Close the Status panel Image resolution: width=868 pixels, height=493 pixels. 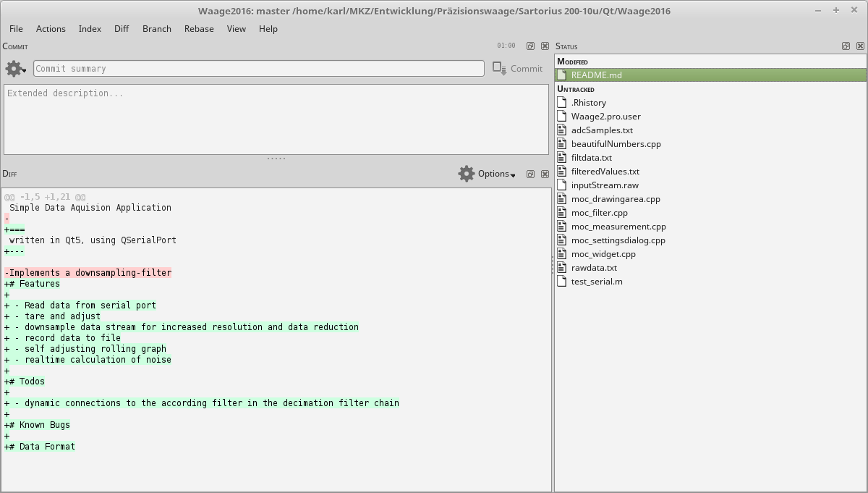pyautogui.click(x=860, y=46)
